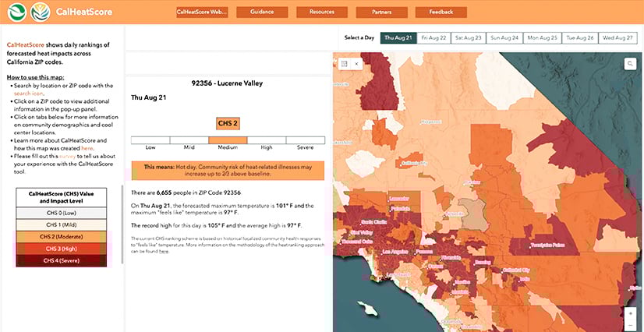Click the yellow sun-and-leaves logo in header
This screenshot has width=644, height=332.
41,12
